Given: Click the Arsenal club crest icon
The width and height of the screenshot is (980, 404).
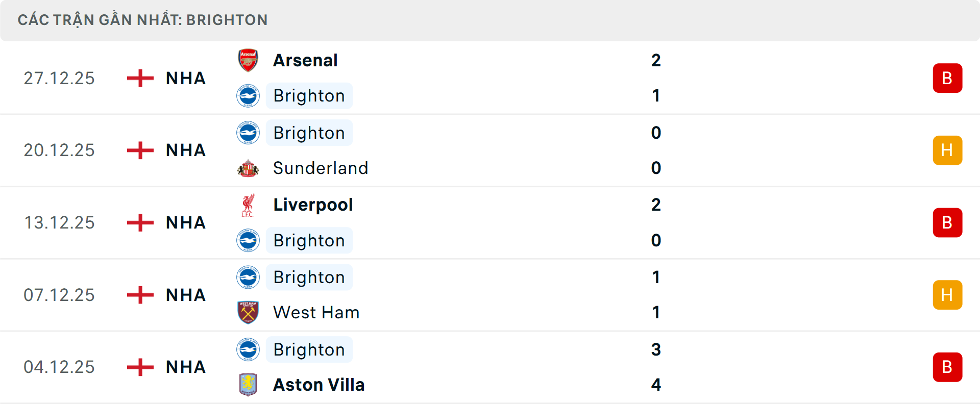Looking at the screenshot, I should [248, 60].
